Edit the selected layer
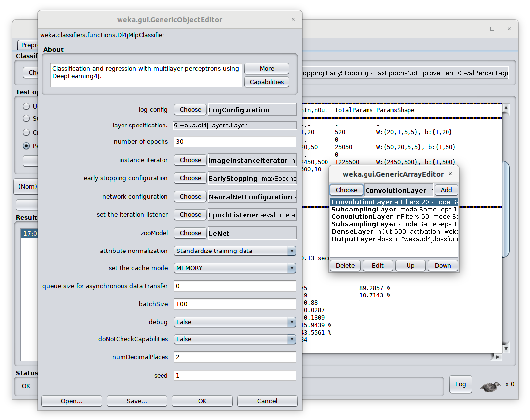 tap(377, 265)
